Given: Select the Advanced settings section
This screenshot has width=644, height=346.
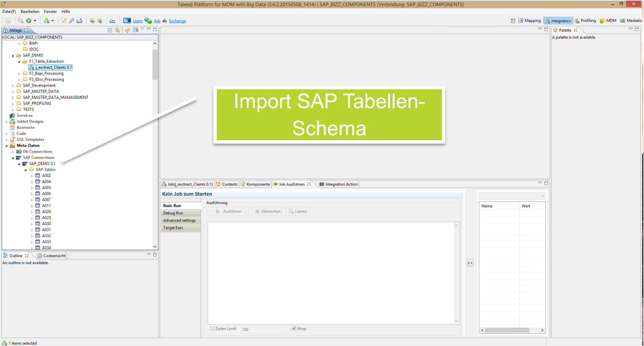Looking at the screenshot, I should (181, 220).
